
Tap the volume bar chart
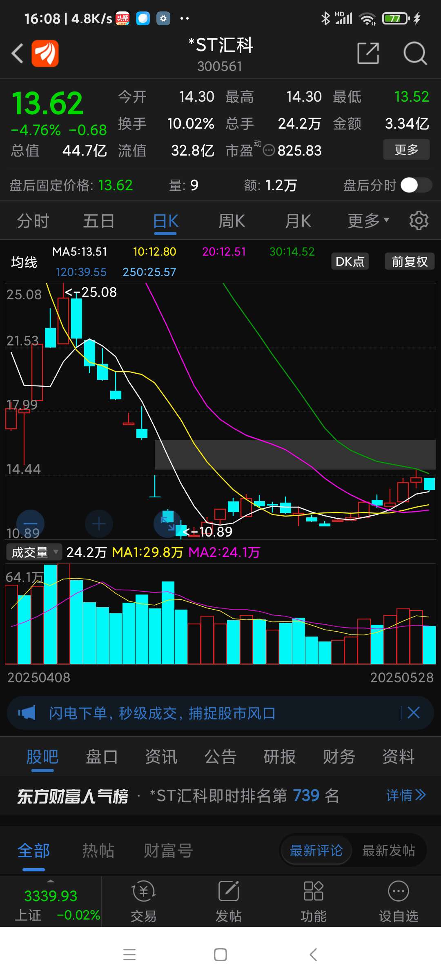[x=220, y=614]
